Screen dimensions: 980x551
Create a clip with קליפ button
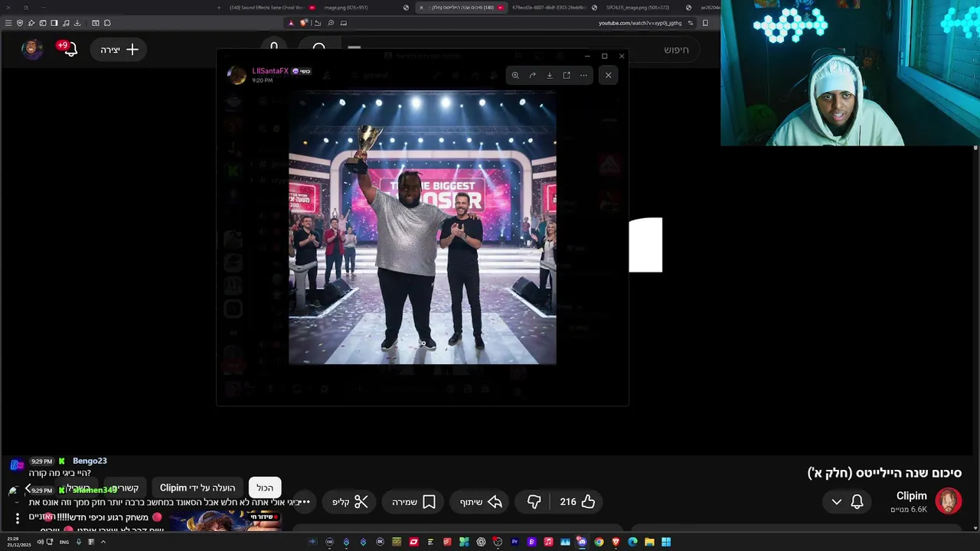coord(350,502)
